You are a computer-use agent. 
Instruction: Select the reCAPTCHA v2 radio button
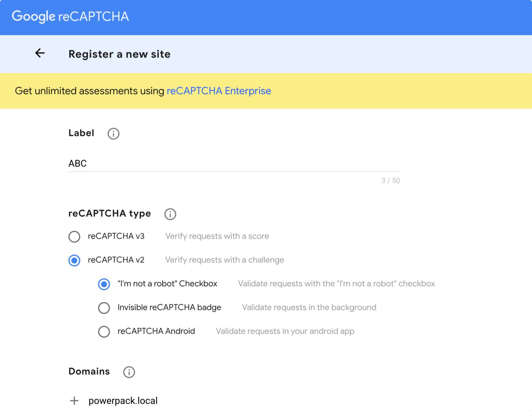tap(74, 260)
